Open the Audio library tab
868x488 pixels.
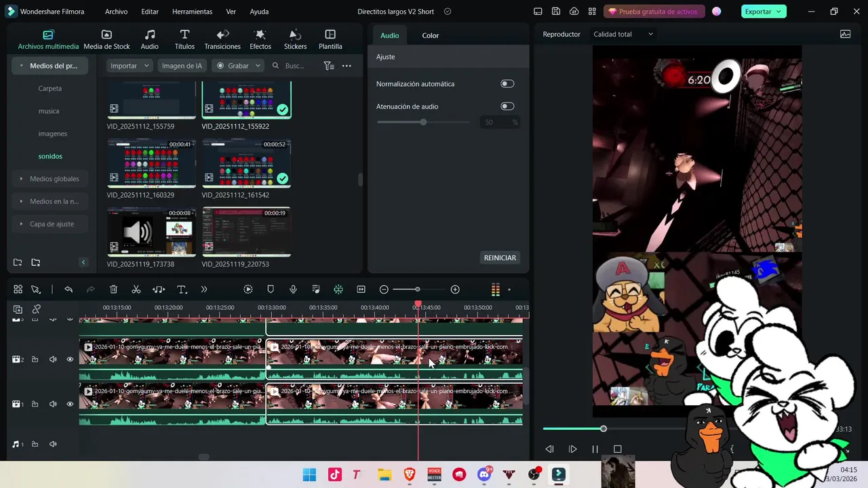(x=150, y=40)
